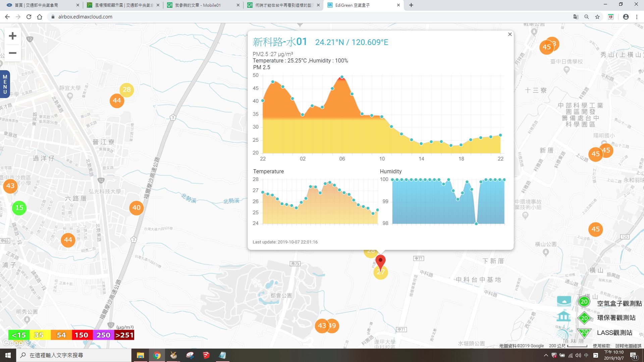
Task: Select the 45 marker near 橫山公園
Action: (596, 229)
